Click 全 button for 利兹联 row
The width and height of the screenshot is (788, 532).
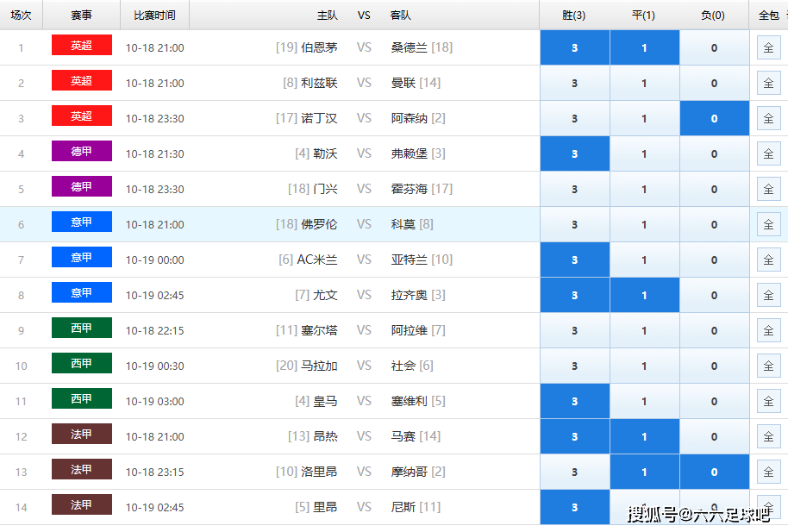[x=768, y=83]
